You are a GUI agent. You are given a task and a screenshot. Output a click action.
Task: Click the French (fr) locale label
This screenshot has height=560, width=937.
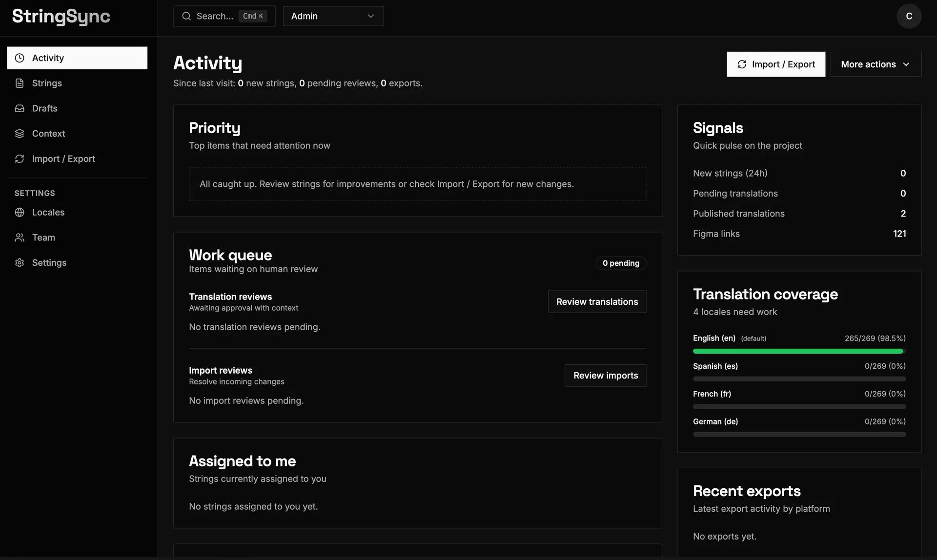(712, 394)
